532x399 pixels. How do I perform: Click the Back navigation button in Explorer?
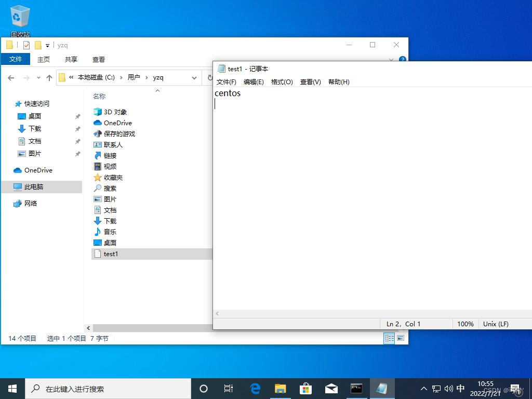[11, 77]
